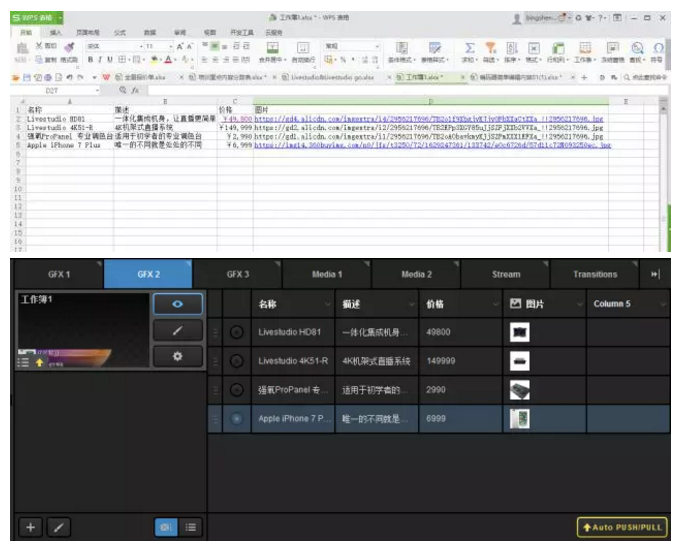Image resolution: width=681 pixels, height=548 pixels.
Task: Open the font size dropdown
Action: point(171,46)
